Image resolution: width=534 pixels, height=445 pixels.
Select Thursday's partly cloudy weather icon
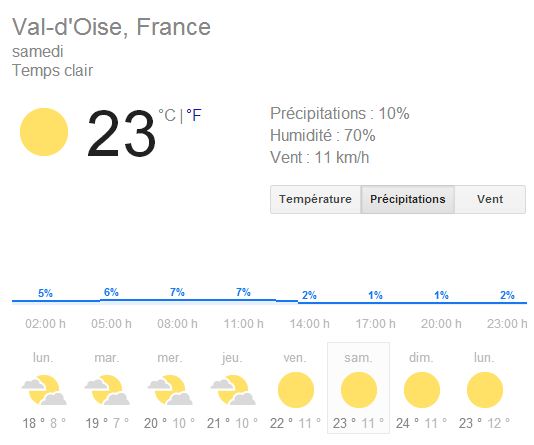click(x=233, y=390)
